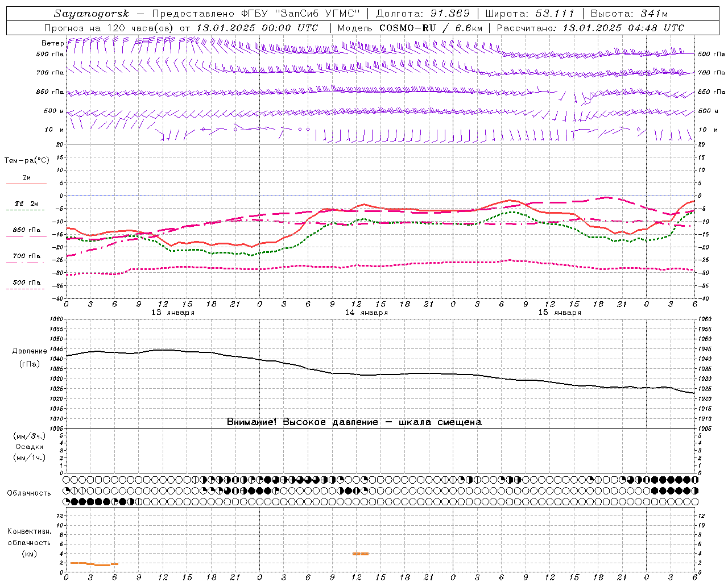Select the 'Широта: 53.111' header field
This screenshot has height=582, width=728.
[530, 14]
